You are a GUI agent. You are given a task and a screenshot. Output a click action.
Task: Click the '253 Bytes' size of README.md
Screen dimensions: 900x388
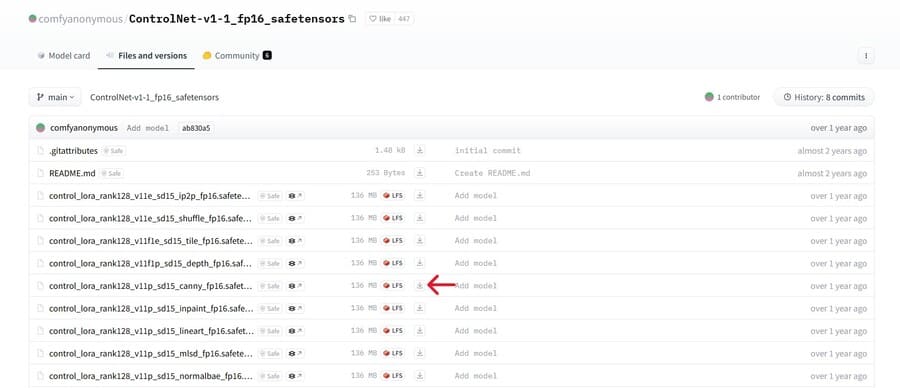coord(386,173)
